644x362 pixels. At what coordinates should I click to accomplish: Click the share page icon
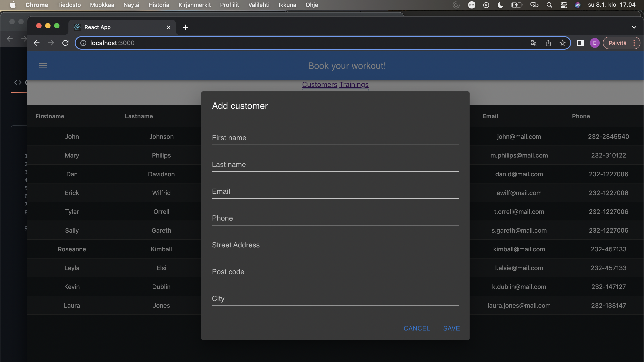548,43
